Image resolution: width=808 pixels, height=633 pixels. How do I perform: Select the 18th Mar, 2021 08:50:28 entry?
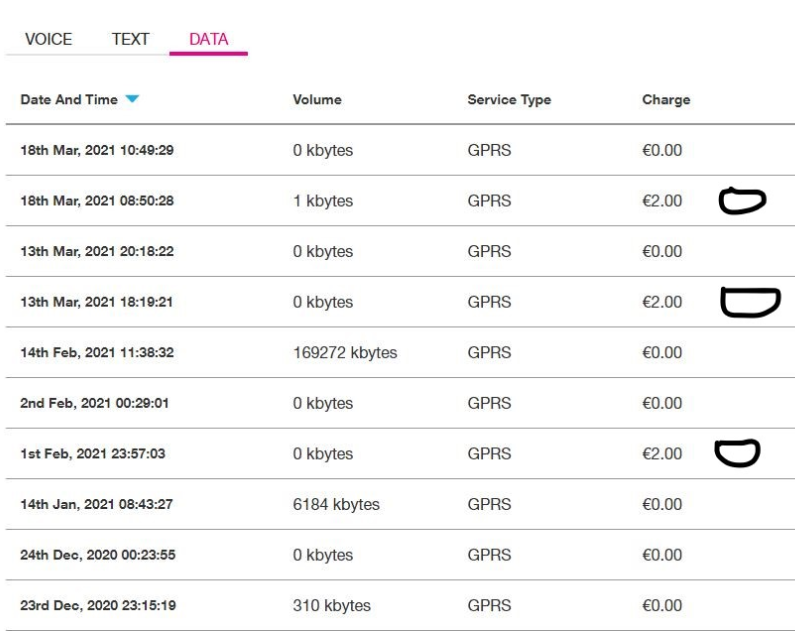99,201
